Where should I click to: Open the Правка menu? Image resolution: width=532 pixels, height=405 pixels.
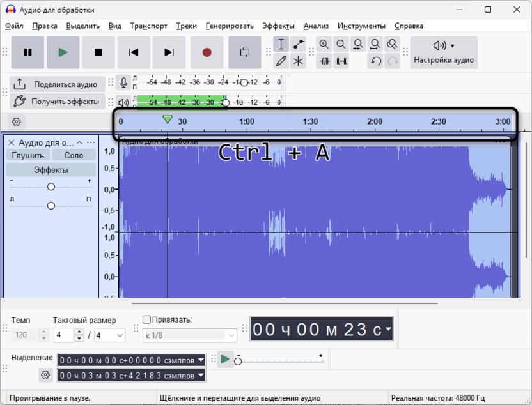click(45, 26)
